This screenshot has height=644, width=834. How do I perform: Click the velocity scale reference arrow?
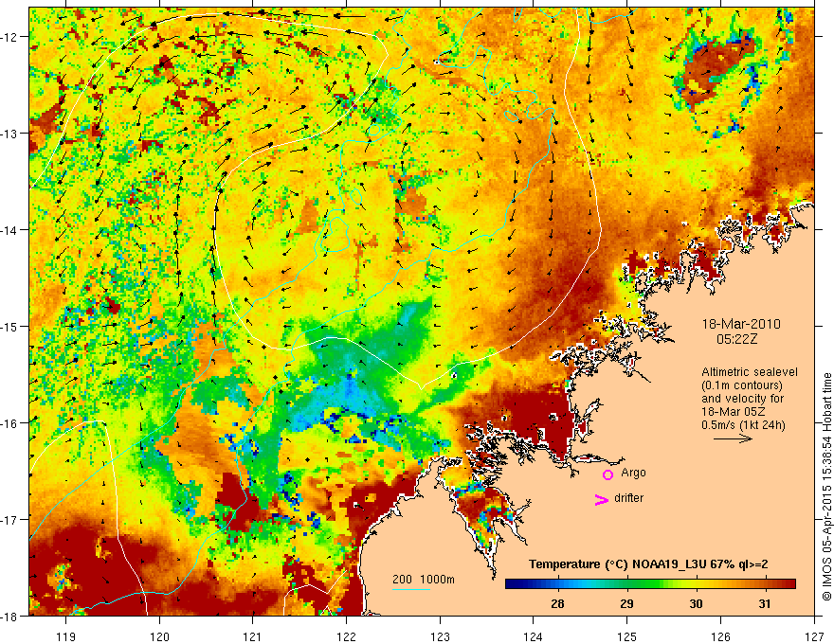pos(733,438)
